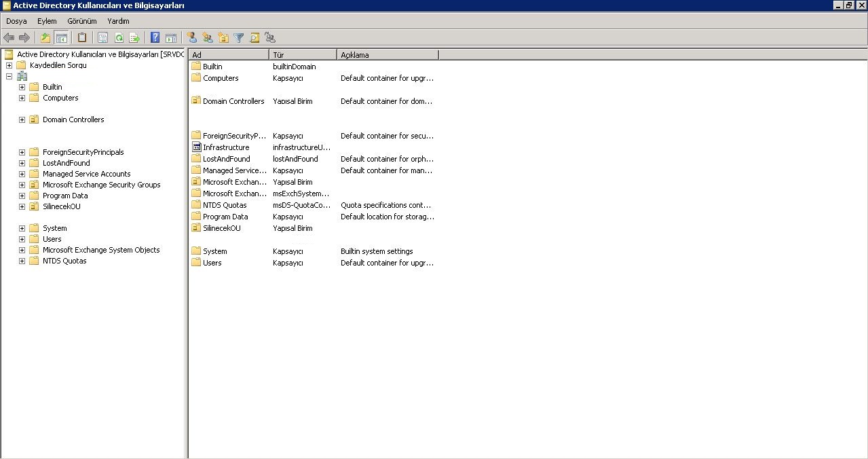Select LostAndFound in the tree
Viewport: 868px width, 459px height.
pos(66,163)
